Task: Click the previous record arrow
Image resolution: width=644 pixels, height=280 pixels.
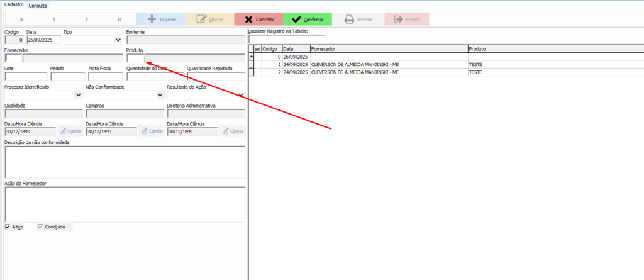Action: point(54,20)
